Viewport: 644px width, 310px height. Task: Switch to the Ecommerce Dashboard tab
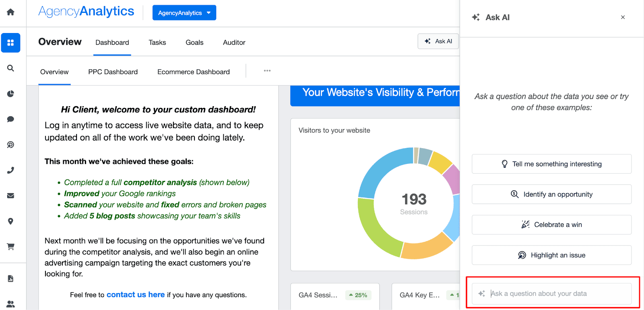[x=193, y=72]
